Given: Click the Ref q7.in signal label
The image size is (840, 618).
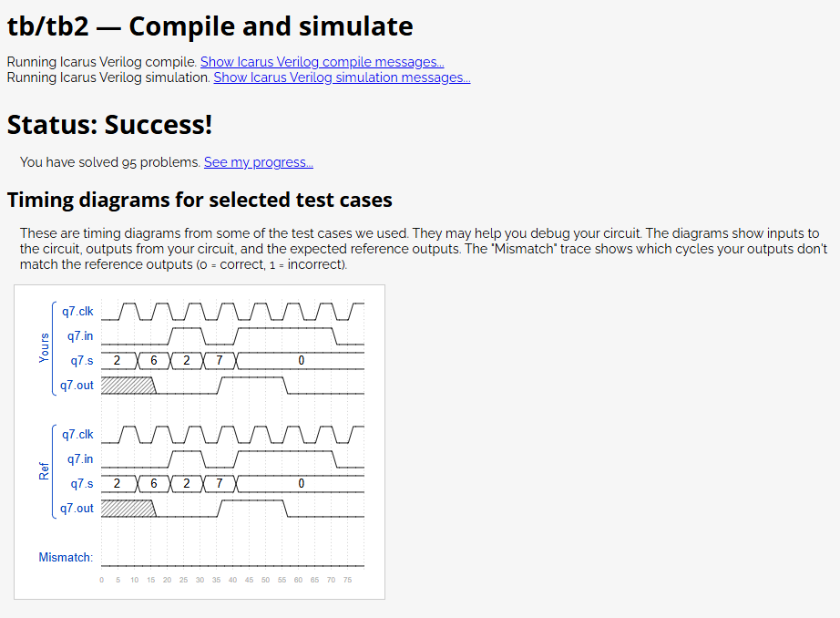Looking at the screenshot, I should point(80,458).
